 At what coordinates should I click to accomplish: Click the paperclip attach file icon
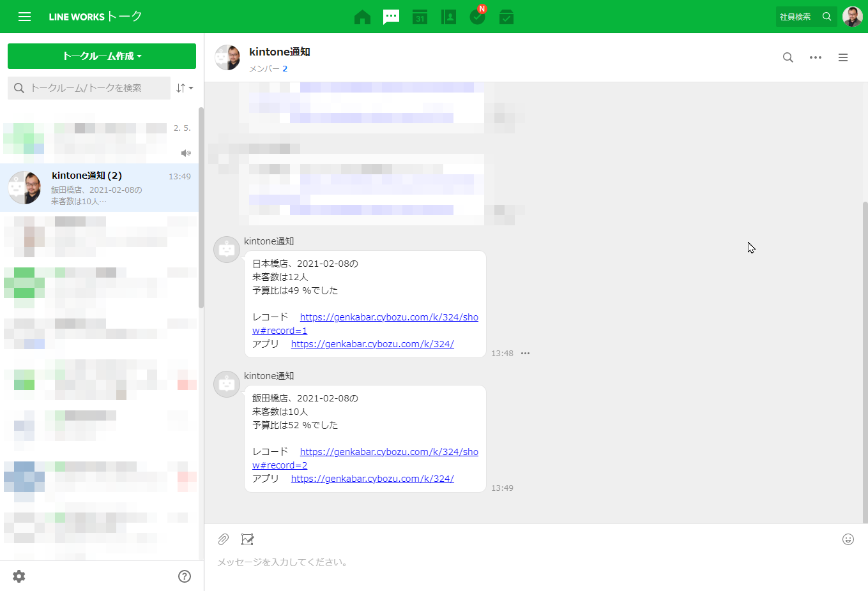click(x=223, y=539)
